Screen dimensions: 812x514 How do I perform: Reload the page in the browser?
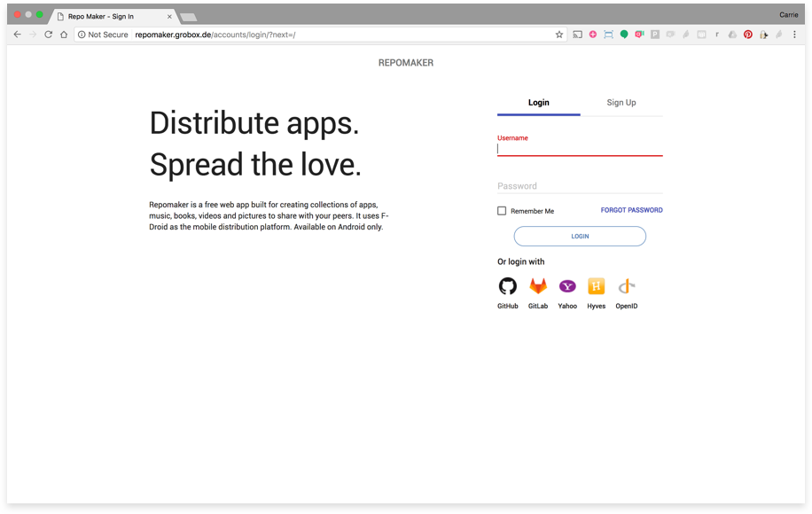pos(48,35)
